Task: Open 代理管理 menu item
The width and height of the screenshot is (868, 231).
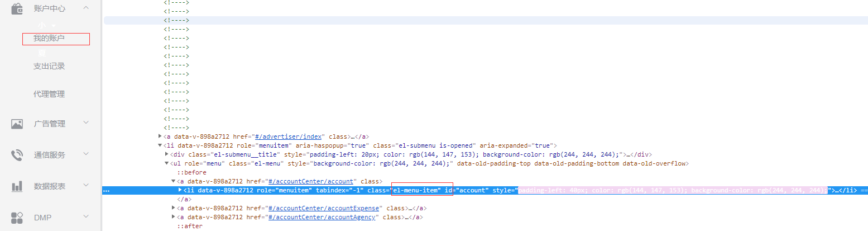Action: (x=49, y=94)
